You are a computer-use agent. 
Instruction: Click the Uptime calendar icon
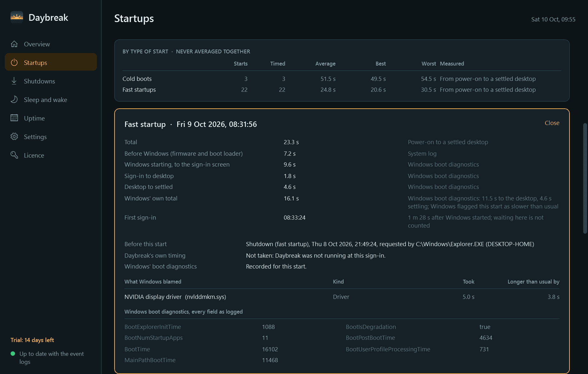(14, 118)
